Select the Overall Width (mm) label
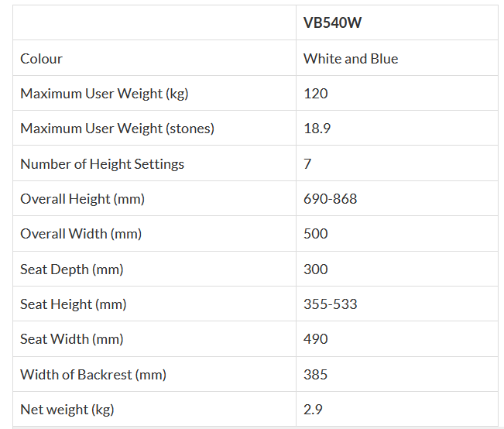This screenshot has width=504, height=429. pyautogui.click(x=81, y=234)
